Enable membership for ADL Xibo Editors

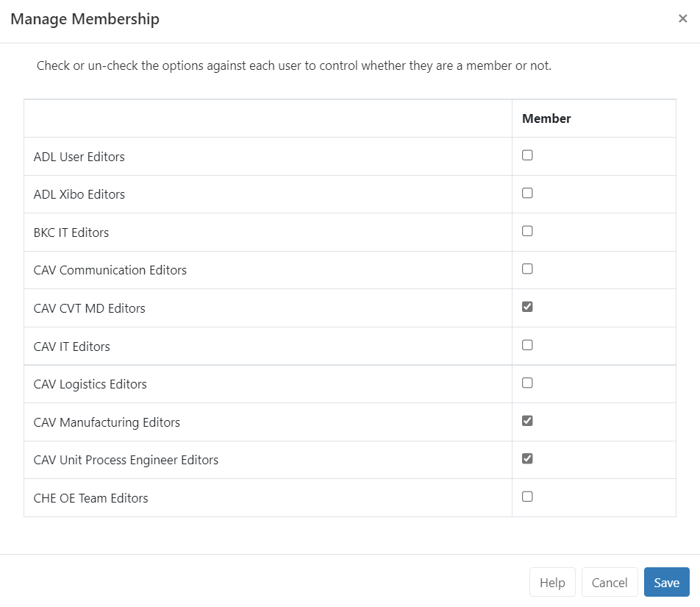(527, 193)
